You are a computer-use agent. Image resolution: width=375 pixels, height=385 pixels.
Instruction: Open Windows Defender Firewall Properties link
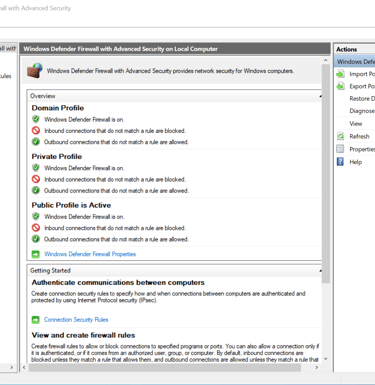pos(90,254)
